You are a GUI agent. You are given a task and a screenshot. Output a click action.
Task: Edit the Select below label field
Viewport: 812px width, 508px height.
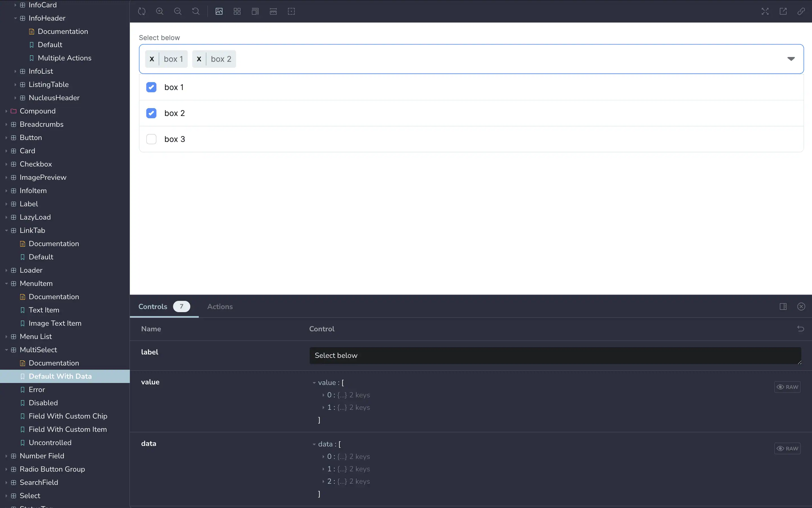[x=555, y=355]
